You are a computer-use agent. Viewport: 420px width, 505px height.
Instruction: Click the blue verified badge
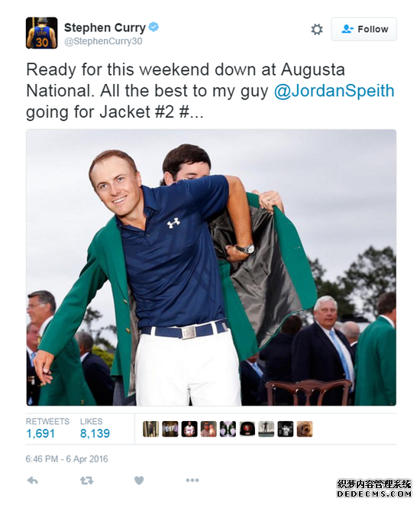[153, 27]
